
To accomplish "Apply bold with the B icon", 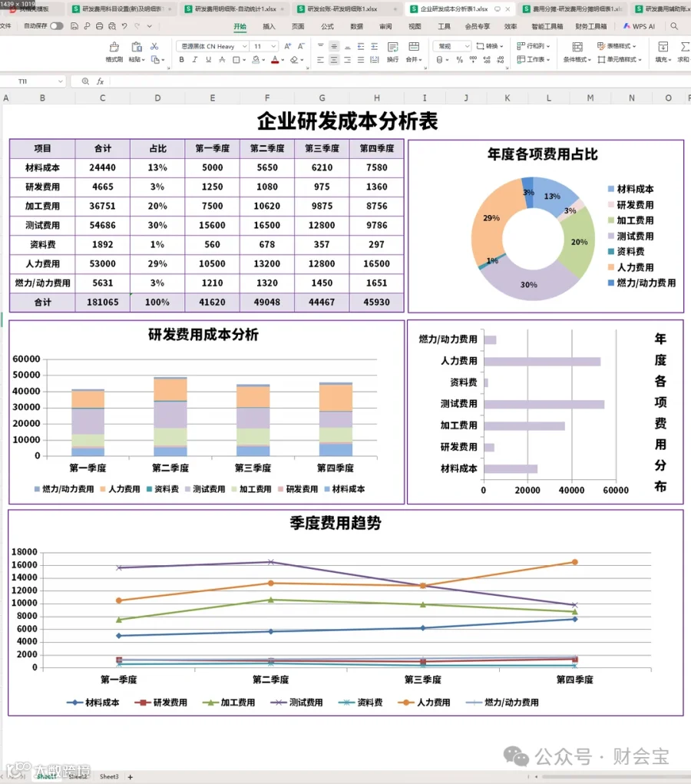I will [x=181, y=60].
